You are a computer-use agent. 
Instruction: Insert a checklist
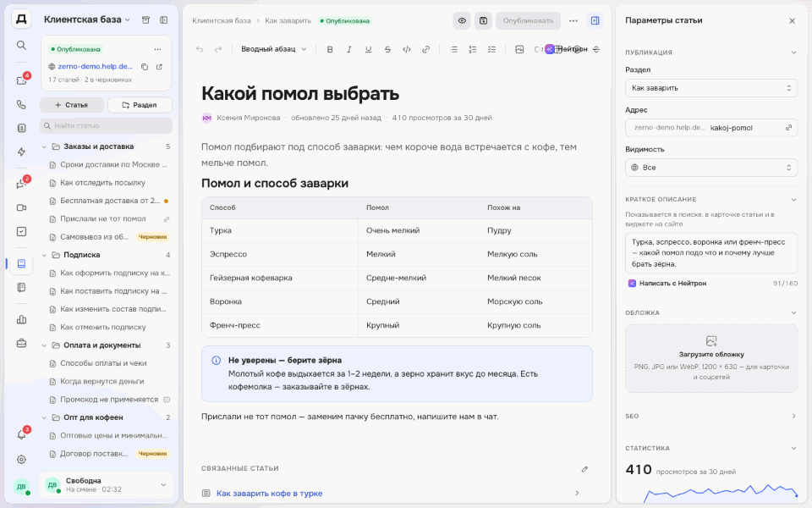[x=492, y=49]
